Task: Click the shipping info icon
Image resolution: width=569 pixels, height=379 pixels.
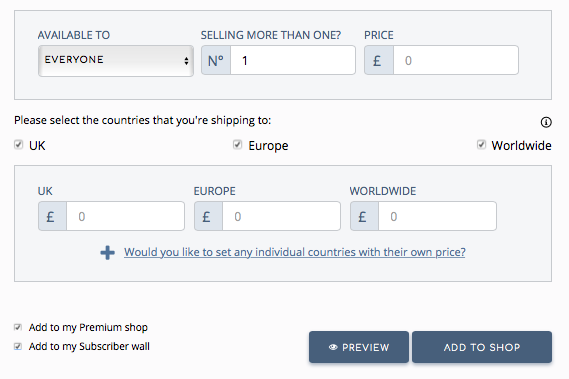Action: tap(546, 122)
